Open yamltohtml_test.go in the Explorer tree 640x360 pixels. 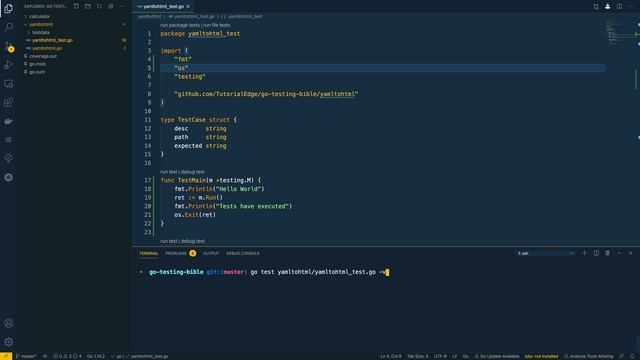52,40
